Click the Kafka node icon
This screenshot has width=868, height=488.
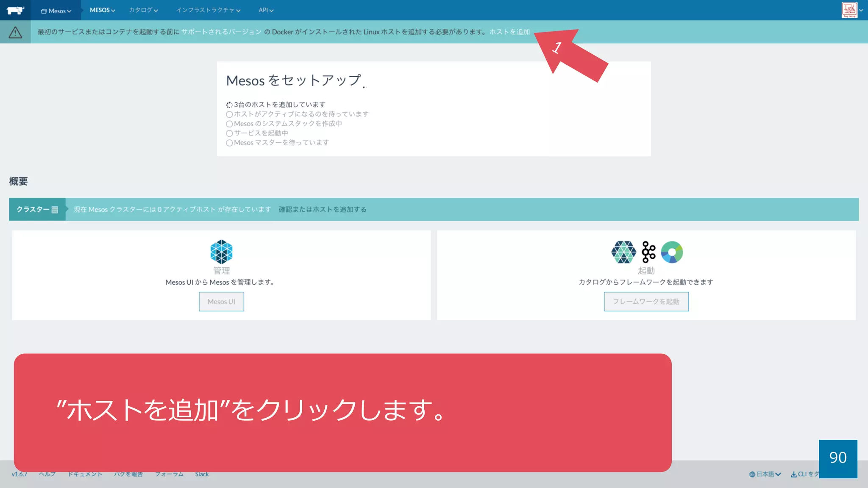coord(648,252)
